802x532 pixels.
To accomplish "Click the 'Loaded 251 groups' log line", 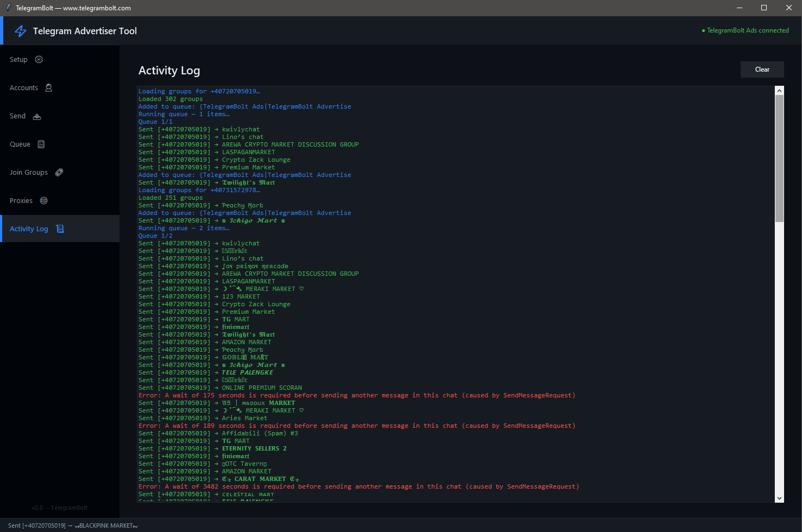I will [x=170, y=198].
